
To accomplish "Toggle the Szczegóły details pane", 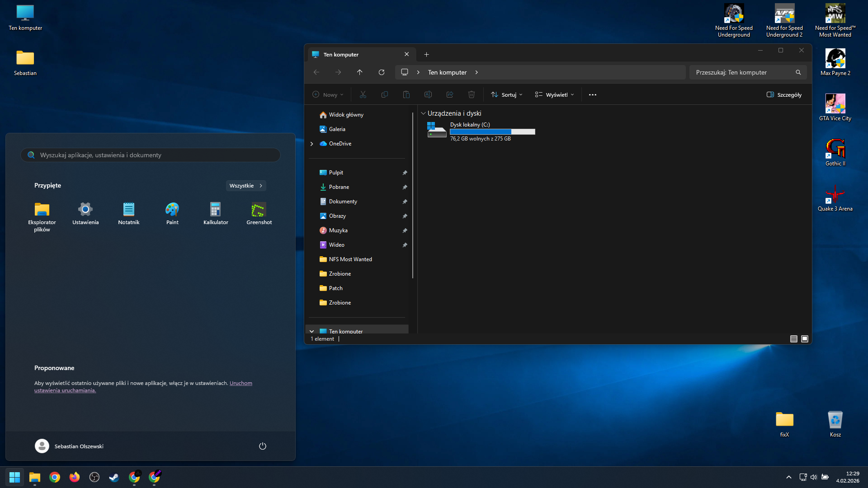I will (x=784, y=95).
